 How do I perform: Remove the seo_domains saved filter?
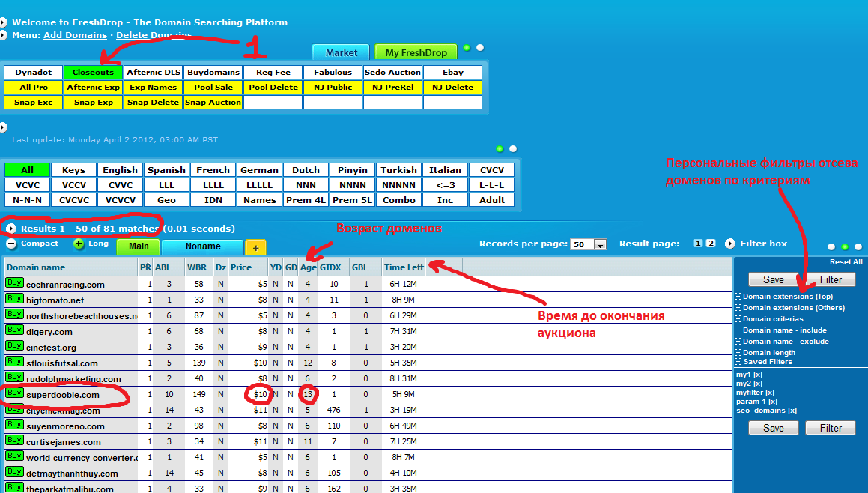click(792, 411)
